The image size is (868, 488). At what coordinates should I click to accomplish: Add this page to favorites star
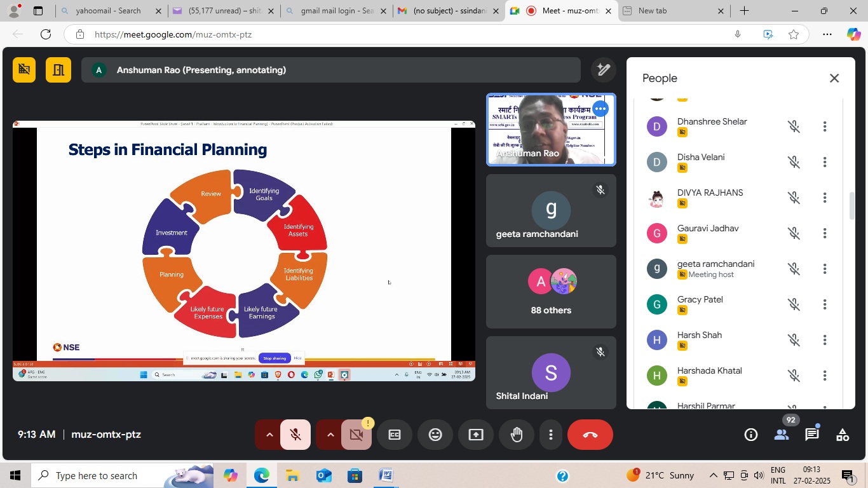coord(794,34)
